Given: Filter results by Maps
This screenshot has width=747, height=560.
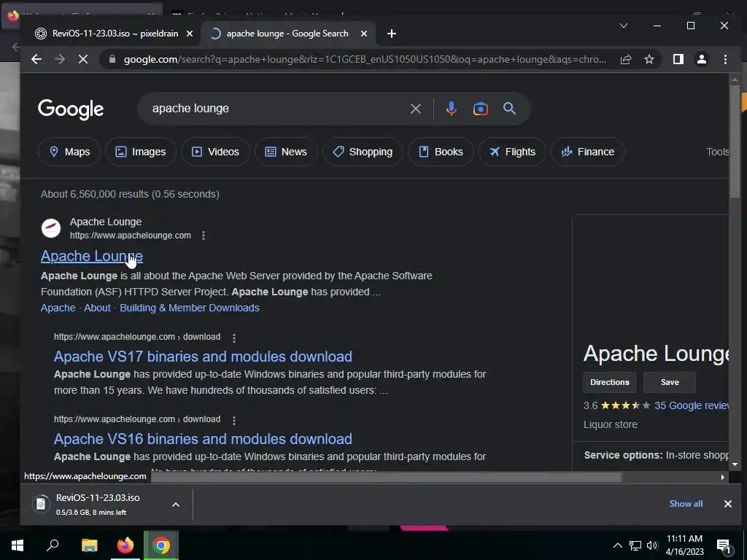Looking at the screenshot, I should pyautogui.click(x=69, y=152).
